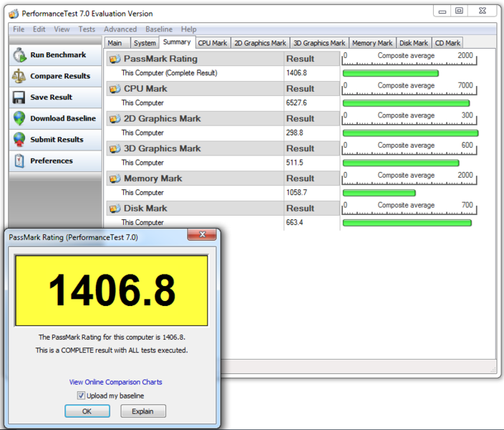Click the Disk Mark header icon
This screenshot has width=504, height=430.
point(115,209)
